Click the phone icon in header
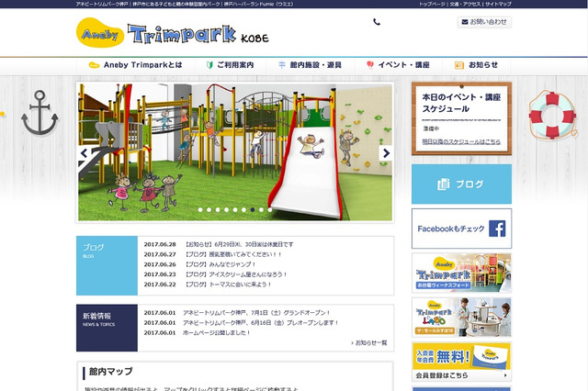 [x=377, y=22]
